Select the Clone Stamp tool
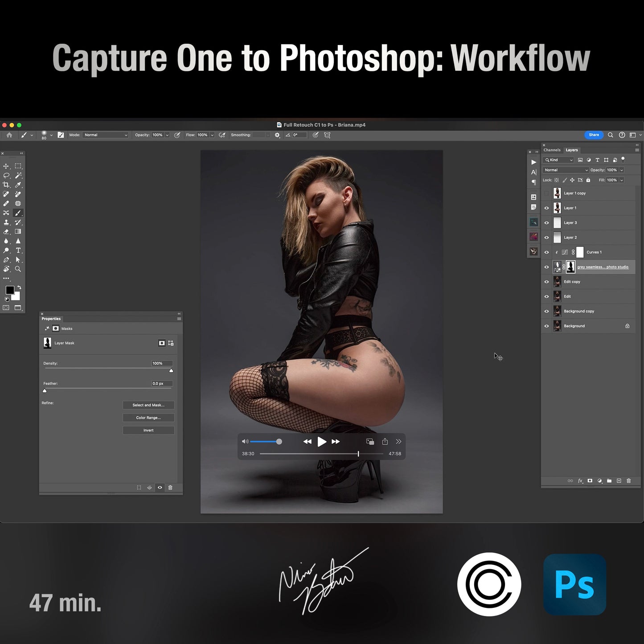Image resolution: width=644 pixels, height=644 pixels. 6,222
